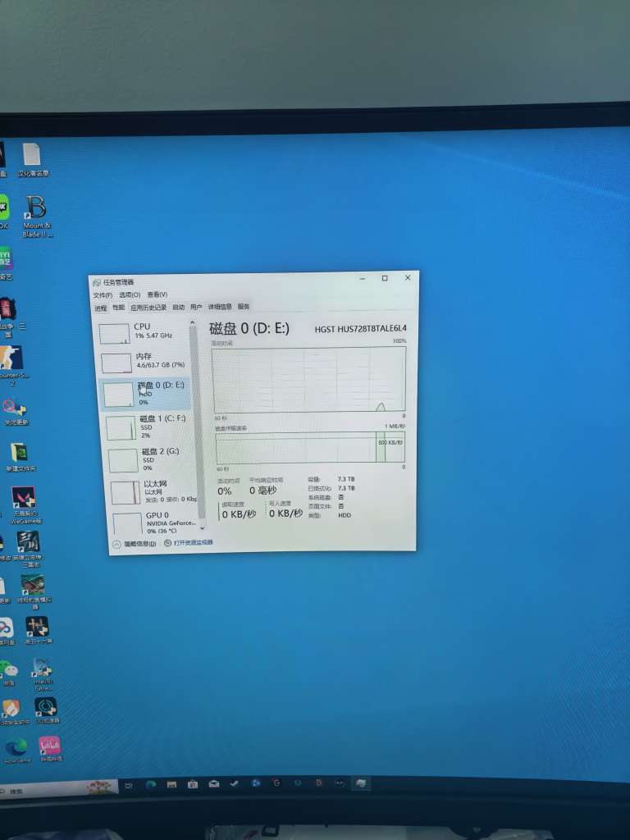Click the 7.3 TB capacity value
Viewport: 630px width, 840px height.
coord(346,479)
